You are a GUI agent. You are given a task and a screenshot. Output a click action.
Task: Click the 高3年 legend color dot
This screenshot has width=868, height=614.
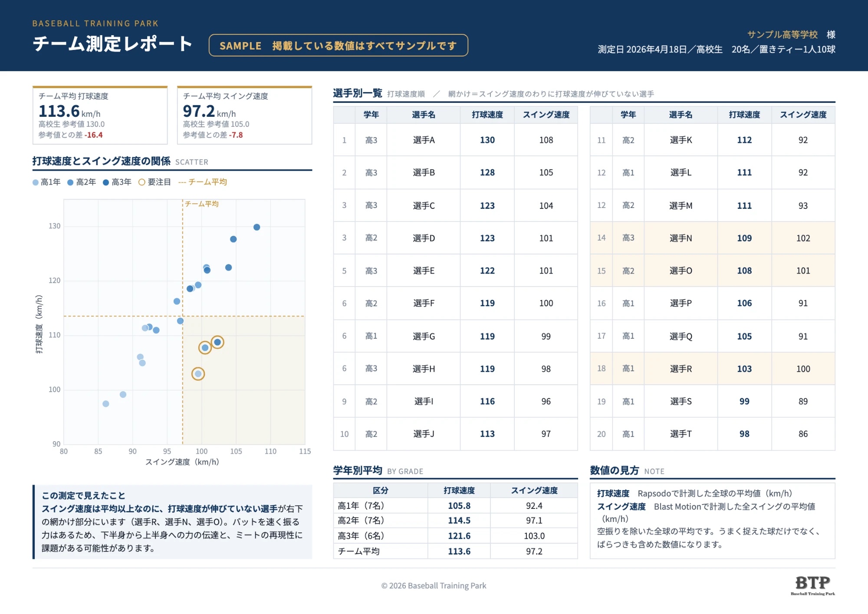[106, 182]
